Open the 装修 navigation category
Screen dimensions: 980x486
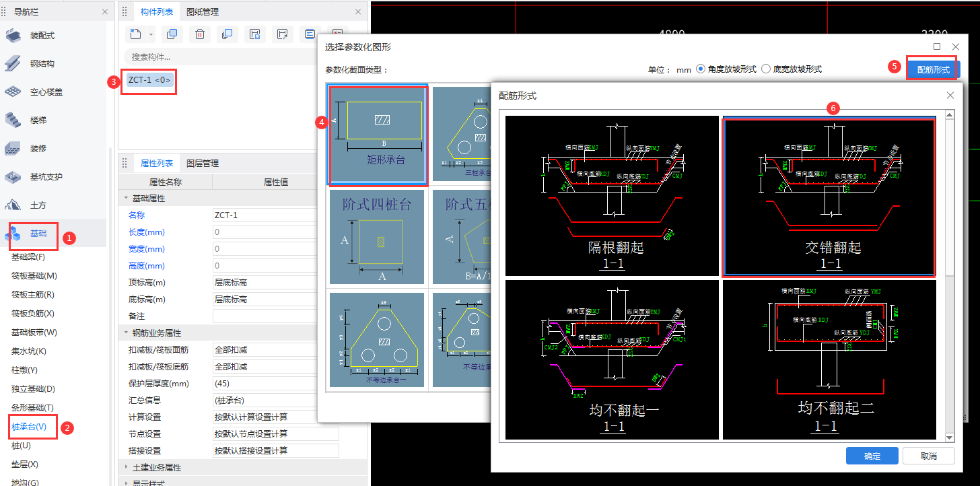[38, 149]
